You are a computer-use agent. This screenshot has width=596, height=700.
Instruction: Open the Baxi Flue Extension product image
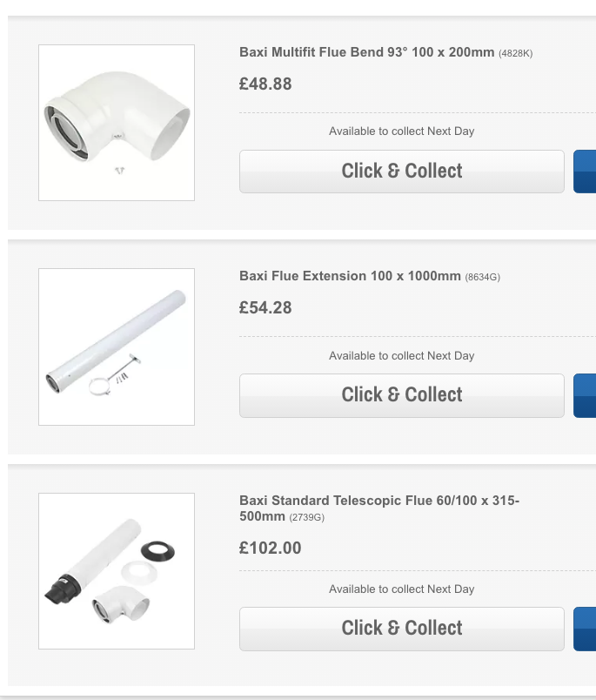[x=117, y=347]
